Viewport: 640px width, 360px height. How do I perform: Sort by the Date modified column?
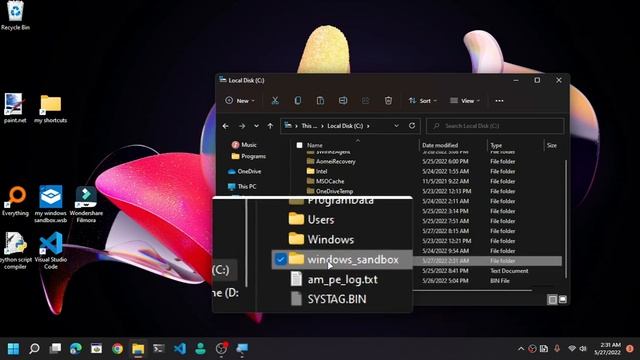(440, 145)
